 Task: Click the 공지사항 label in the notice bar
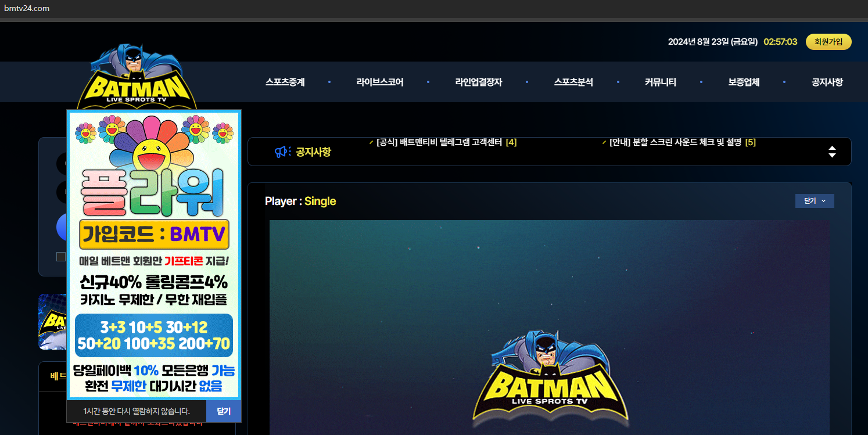pos(313,152)
